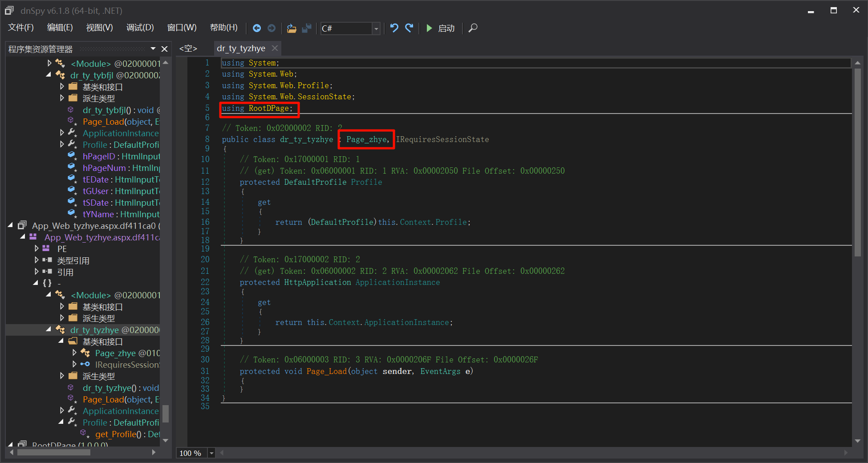The height and width of the screenshot is (463, 868).
Task: Expand the PE tree node
Action: pos(37,248)
